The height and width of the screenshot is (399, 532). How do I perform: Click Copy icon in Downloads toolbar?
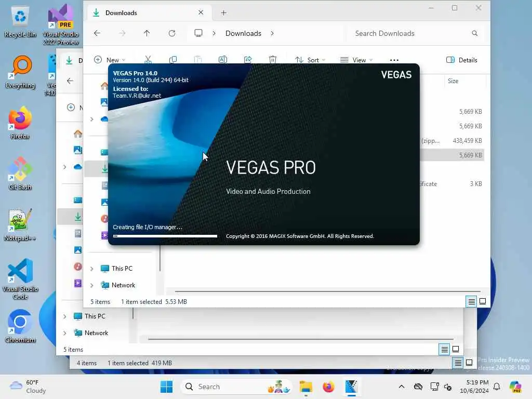click(173, 60)
